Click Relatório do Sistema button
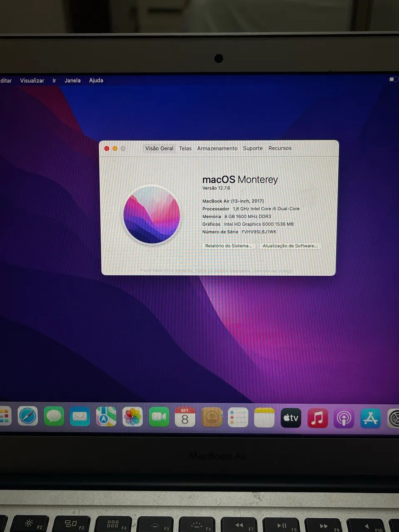Viewport: 399px width, 532px height. pos(229,246)
